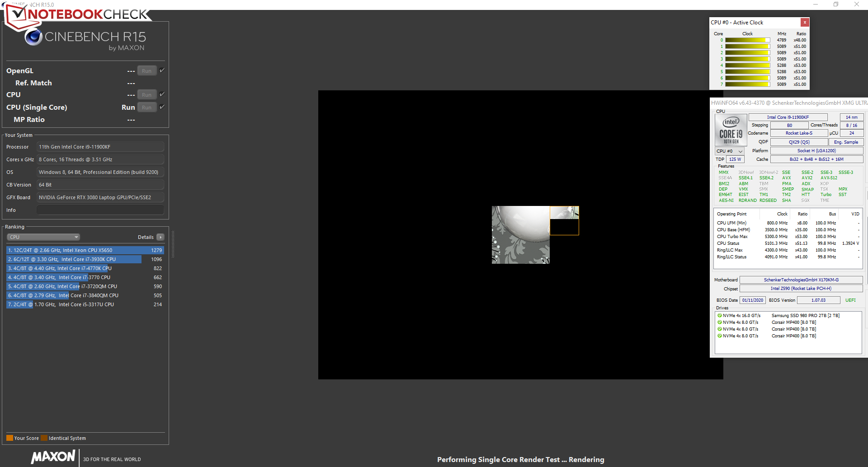Open the Ranking CPU dropdown
The height and width of the screenshot is (467, 868).
point(43,237)
